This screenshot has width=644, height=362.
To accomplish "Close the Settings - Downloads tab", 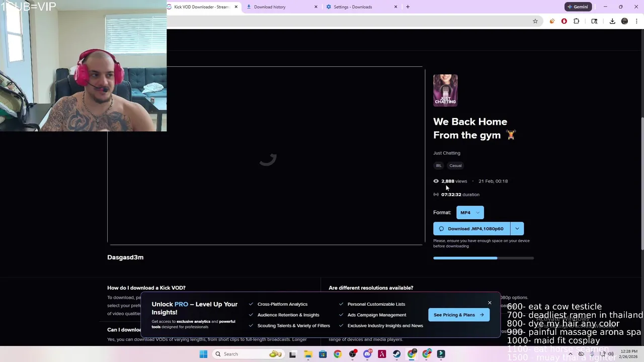I will coord(395,7).
